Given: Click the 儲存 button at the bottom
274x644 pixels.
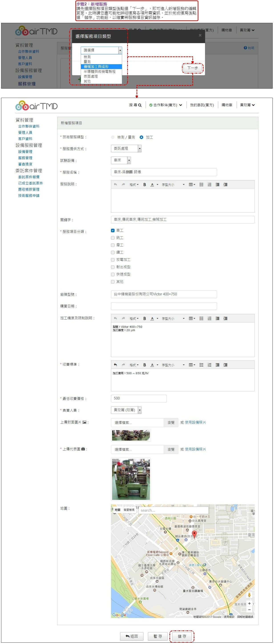Looking at the screenshot, I should click(182, 636).
